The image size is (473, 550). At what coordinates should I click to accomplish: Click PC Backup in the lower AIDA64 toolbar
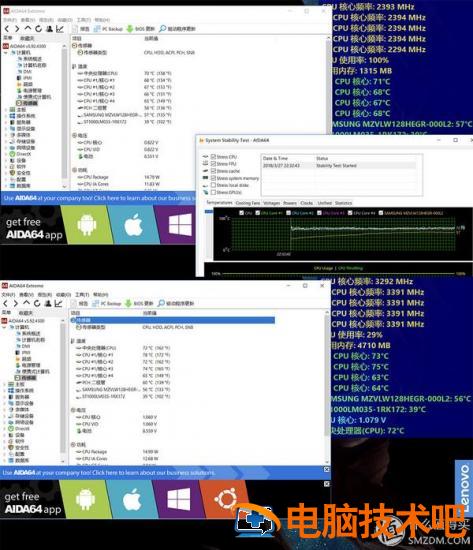[x=107, y=303]
